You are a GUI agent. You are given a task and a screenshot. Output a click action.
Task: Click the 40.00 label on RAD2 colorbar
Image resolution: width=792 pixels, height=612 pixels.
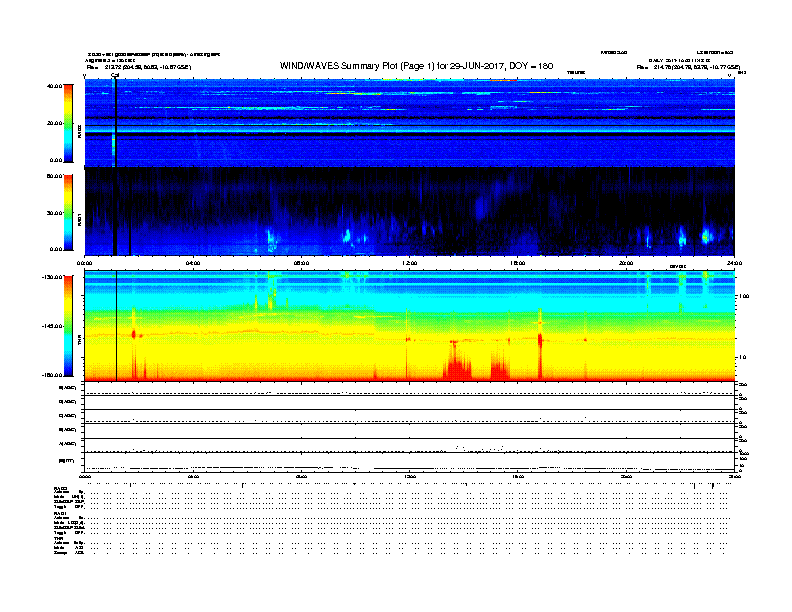[54, 86]
